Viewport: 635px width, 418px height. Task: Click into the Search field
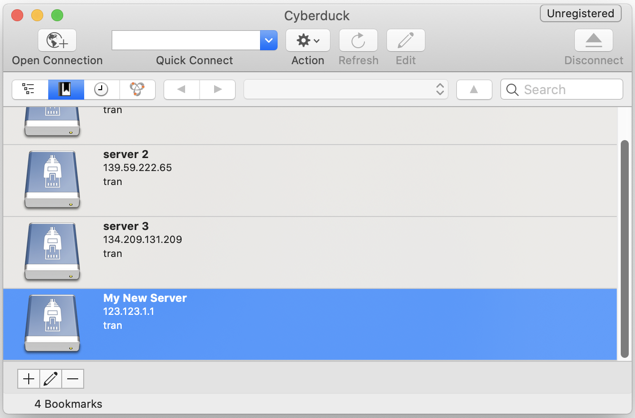click(561, 89)
